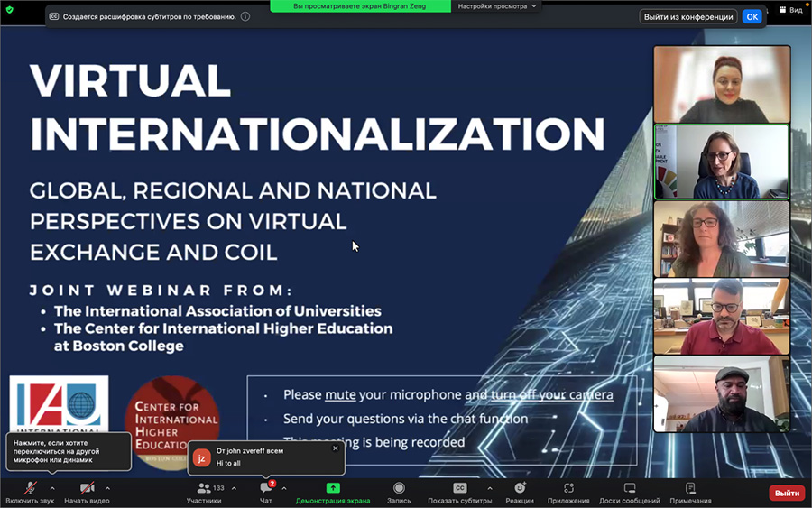Image resolution: width=812 pixels, height=508 pixels.
Task: Expand video options arrow beside camera
Action: 107,488
